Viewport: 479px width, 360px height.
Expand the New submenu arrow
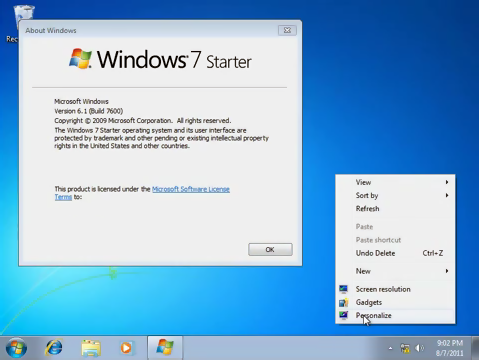click(x=447, y=271)
